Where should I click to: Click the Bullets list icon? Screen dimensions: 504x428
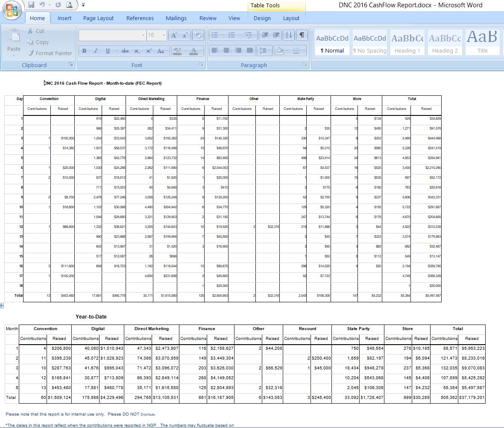(x=215, y=35)
